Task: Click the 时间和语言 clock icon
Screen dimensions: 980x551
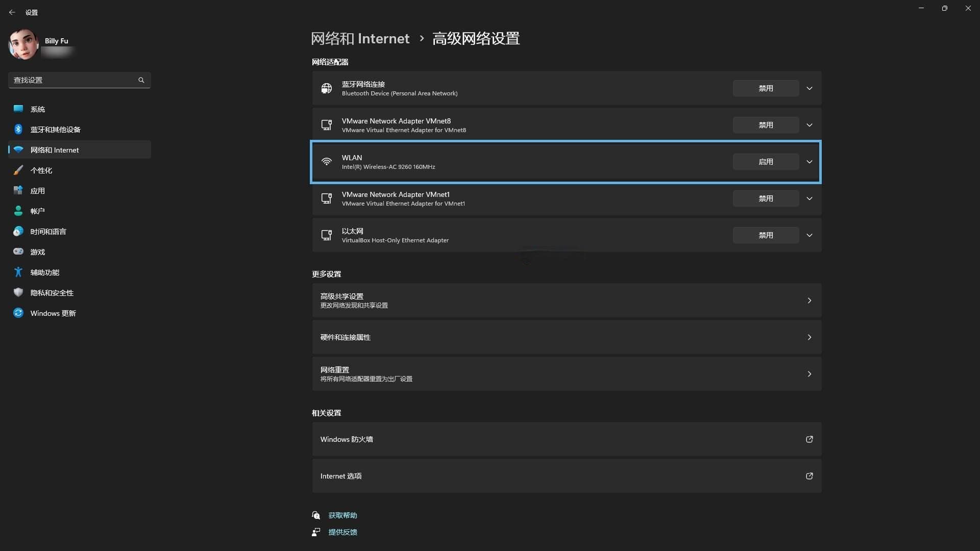Action: pyautogui.click(x=18, y=231)
